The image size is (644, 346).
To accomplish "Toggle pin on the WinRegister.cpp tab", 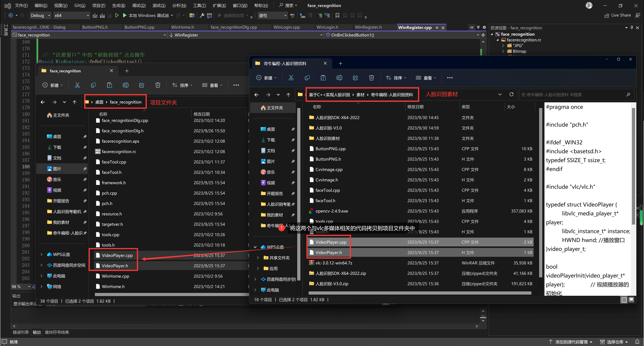I will (x=437, y=27).
